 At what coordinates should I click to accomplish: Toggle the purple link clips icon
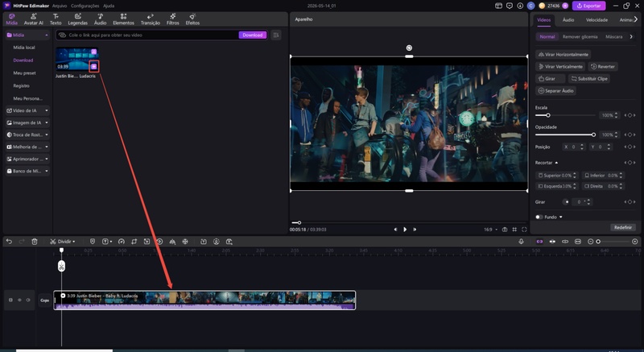(x=539, y=242)
